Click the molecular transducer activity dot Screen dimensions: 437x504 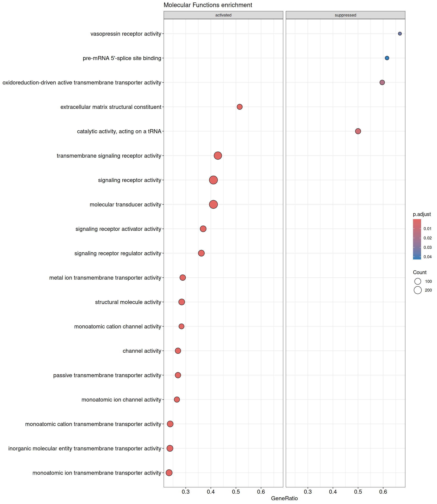pos(213,204)
